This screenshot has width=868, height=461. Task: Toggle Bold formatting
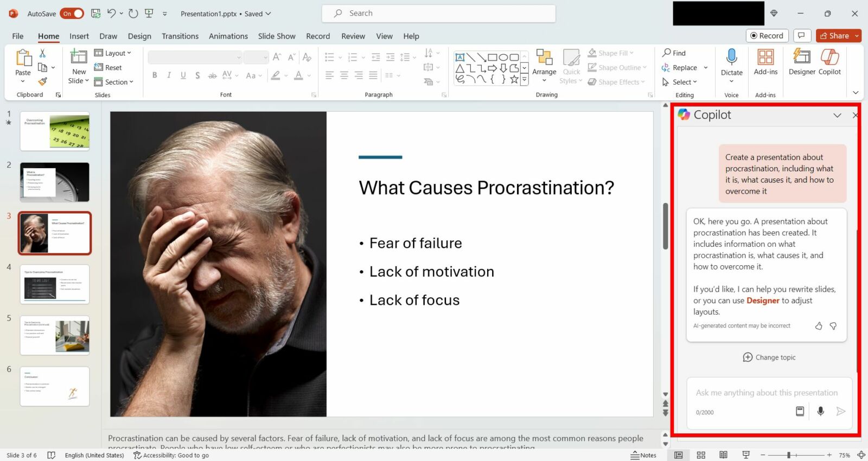coord(155,75)
